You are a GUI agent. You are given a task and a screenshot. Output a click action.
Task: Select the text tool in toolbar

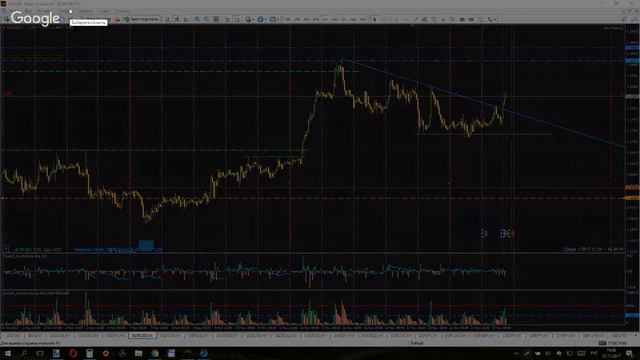443,19
